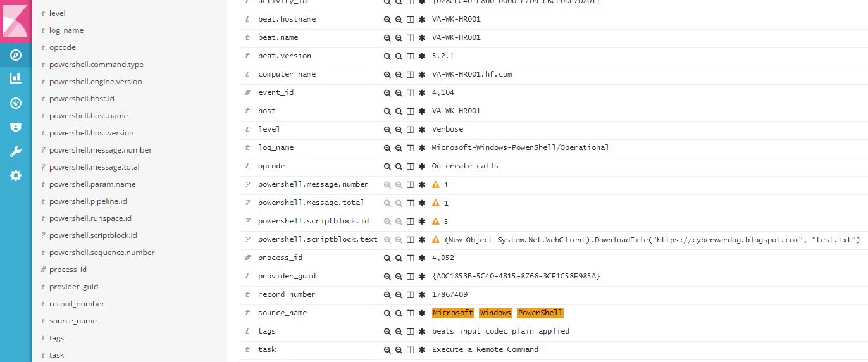Screen dimensions: 868x362
Task: Open the Visualize bar chart icon
Action: pyautogui.click(x=16, y=78)
